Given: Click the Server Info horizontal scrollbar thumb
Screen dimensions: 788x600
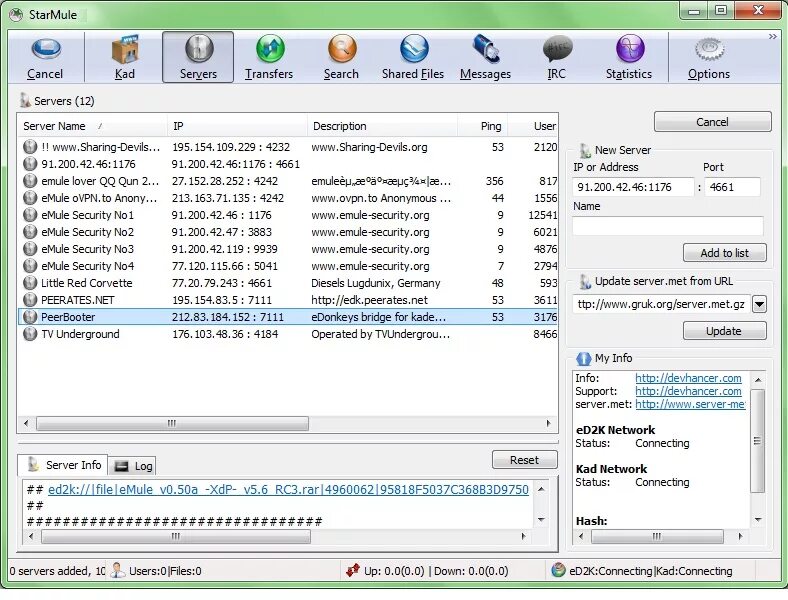Looking at the screenshot, I should tap(176, 536).
